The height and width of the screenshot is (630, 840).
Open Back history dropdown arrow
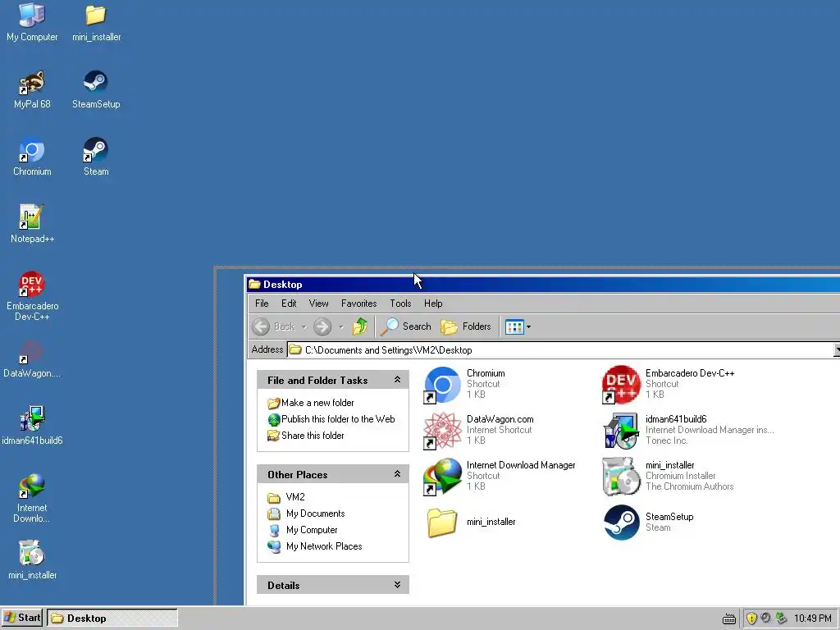coord(304,326)
